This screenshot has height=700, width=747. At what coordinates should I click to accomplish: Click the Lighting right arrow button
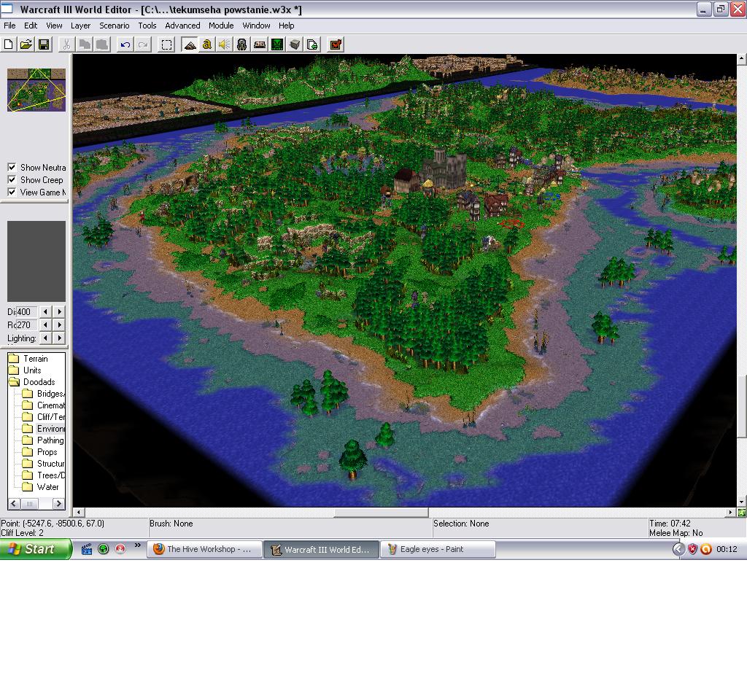click(x=60, y=338)
